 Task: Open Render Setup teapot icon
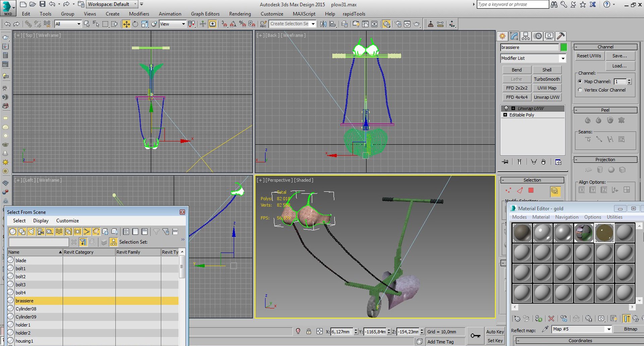click(x=398, y=24)
